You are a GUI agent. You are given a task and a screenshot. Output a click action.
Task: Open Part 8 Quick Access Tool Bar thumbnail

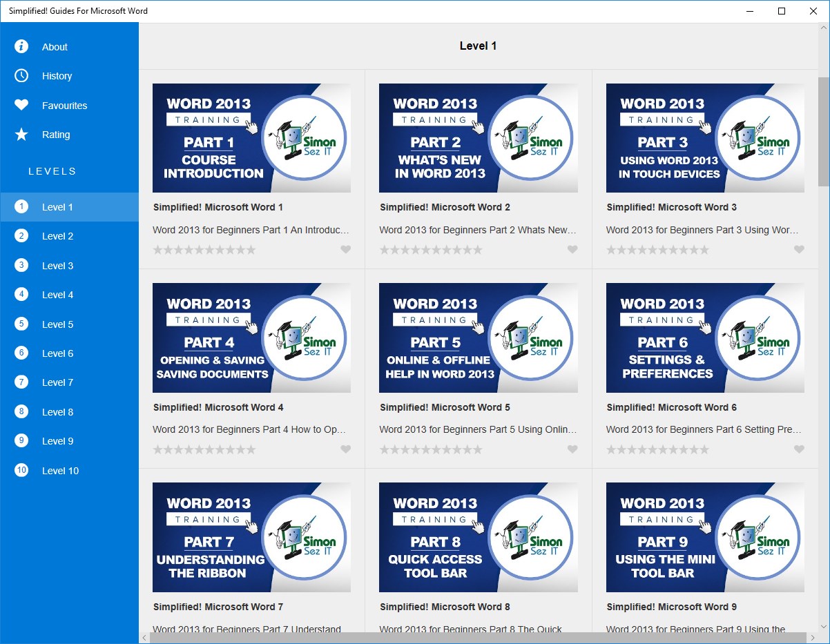point(479,537)
